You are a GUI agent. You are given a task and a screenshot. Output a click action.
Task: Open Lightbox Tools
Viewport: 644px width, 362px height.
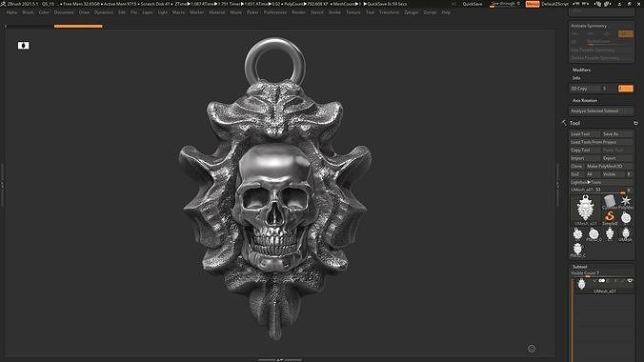click(601, 182)
